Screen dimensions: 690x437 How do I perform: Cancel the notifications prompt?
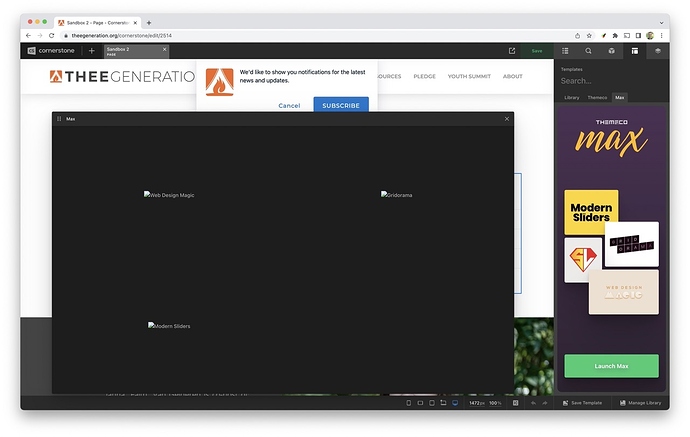pyautogui.click(x=289, y=105)
